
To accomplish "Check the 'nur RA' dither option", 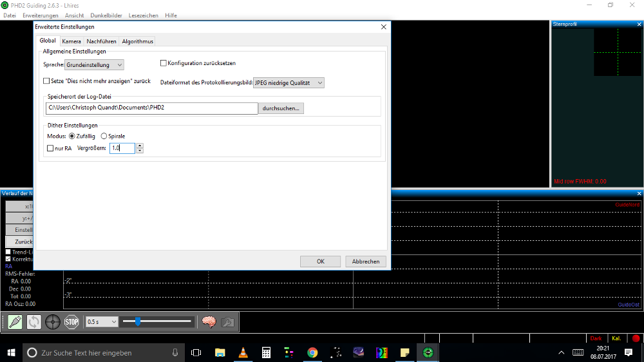I will tap(51, 148).
